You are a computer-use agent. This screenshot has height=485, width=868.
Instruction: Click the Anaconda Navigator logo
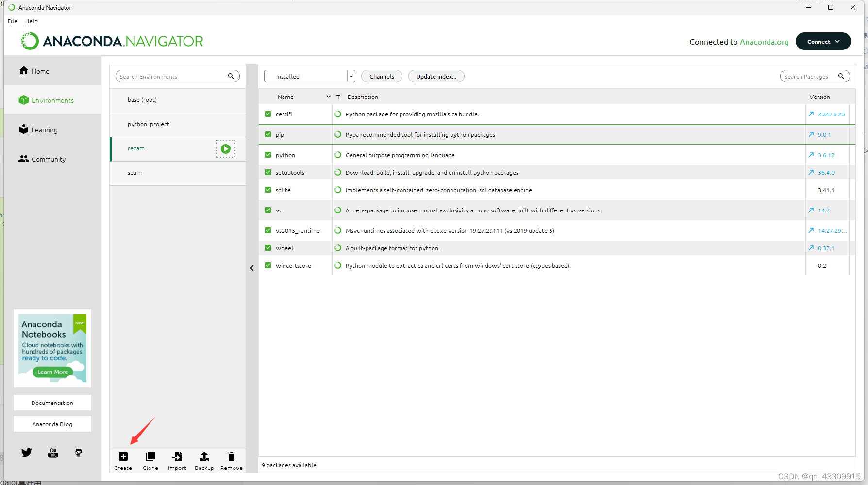[x=112, y=41]
